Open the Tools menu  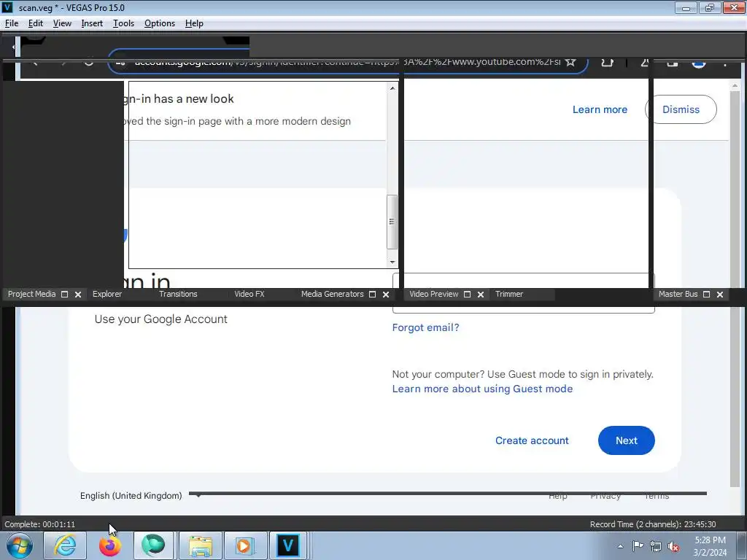(x=123, y=23)
